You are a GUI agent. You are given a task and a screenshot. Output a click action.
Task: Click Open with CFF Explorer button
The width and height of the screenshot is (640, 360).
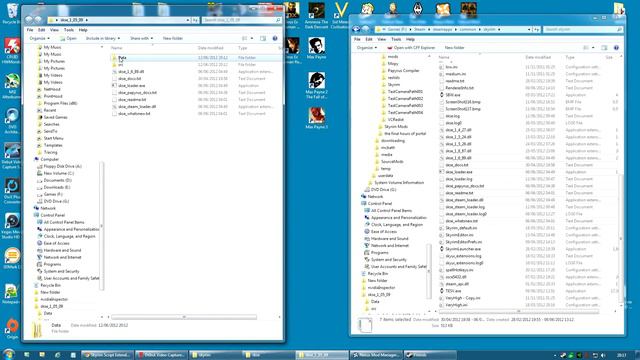[x=411, y=48]
